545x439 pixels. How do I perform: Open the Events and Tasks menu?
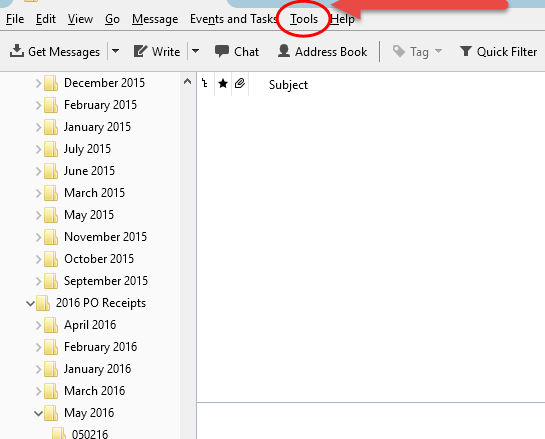pyautogui.click(x=233, y=19)
